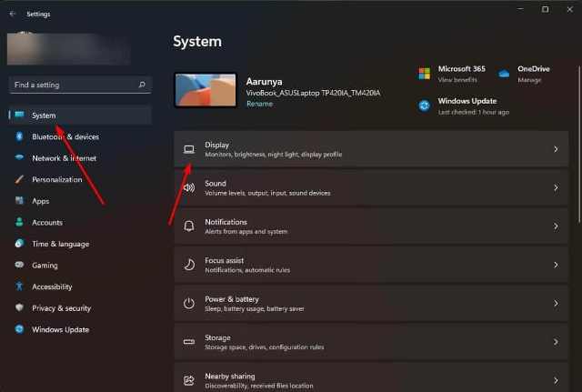Click the user profile picture area
The width and height of the screenshot is (582, 392).
pos(68,48)
